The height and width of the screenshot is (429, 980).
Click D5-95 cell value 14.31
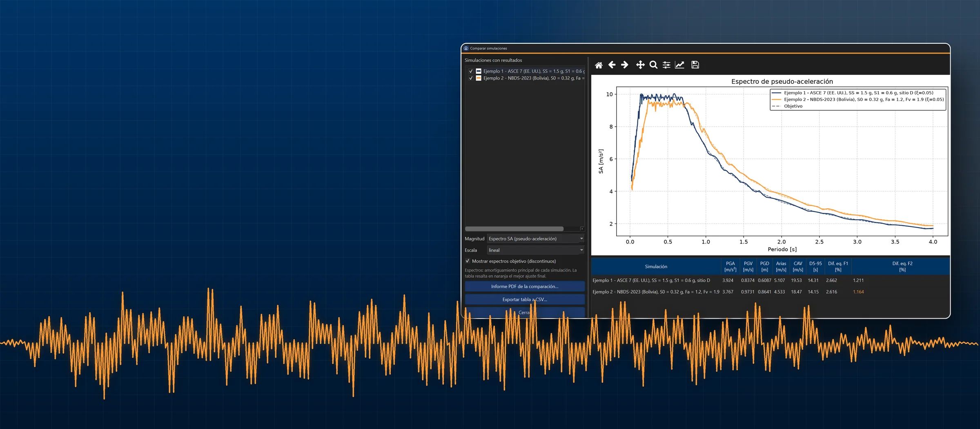(813, 280)
